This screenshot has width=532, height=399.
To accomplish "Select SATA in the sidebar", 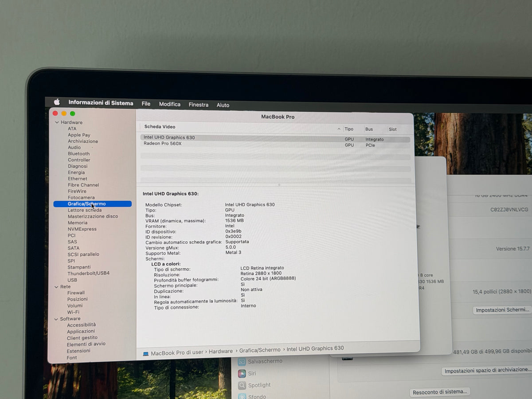I will point(73,248).
